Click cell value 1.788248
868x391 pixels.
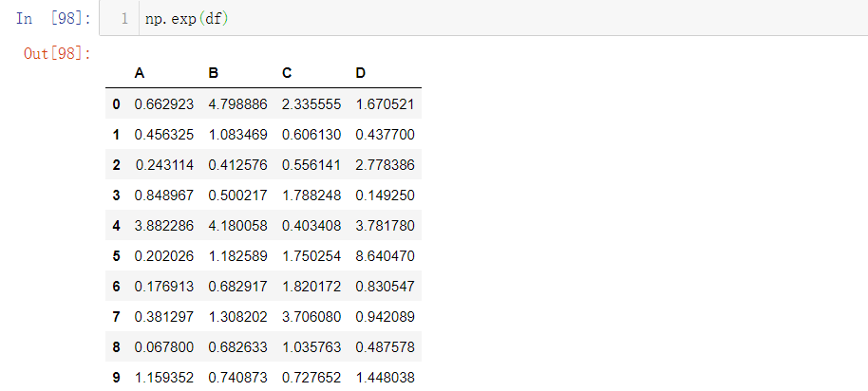(311, 195)
